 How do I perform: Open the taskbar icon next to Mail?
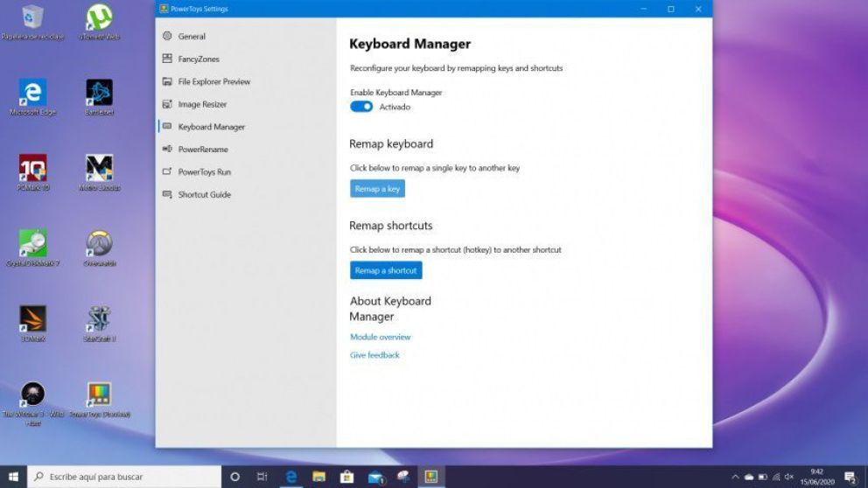pyautogui.click(x=403, y=477)
